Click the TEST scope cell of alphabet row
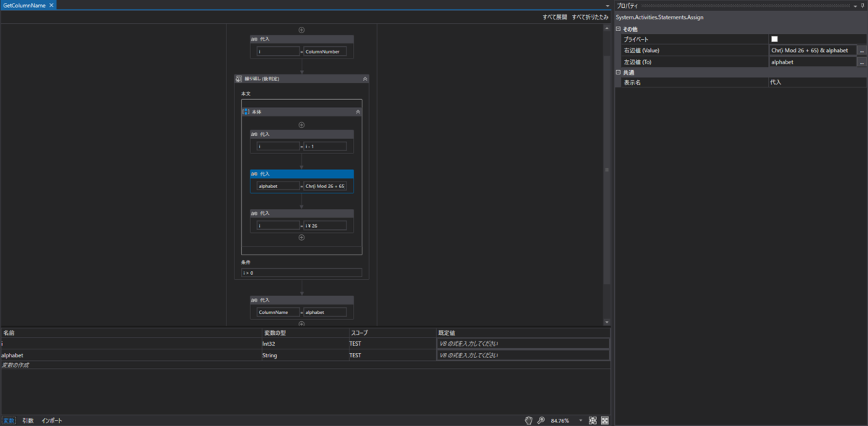The width and height of the screenshot is (868, 426). click(x=391, y=355)
